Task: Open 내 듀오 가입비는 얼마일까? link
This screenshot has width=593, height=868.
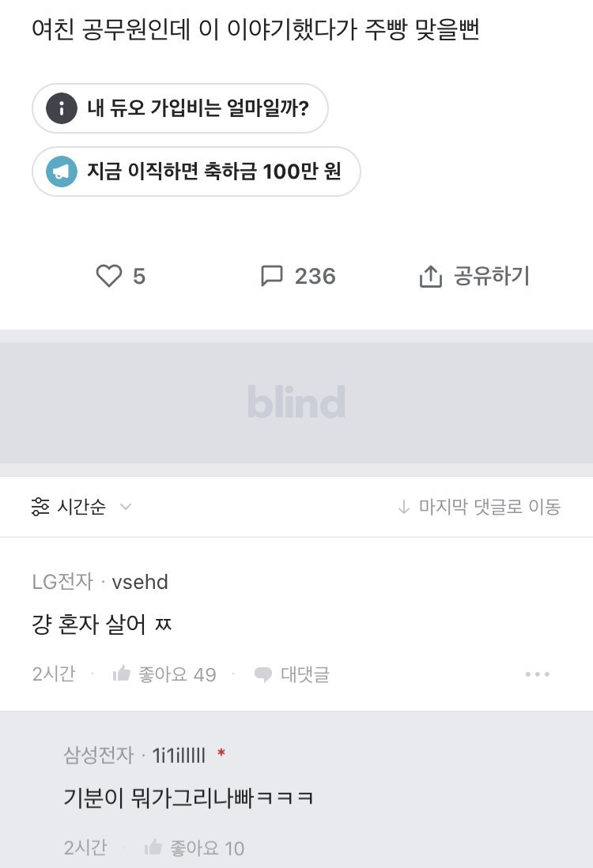Action: tap(180, 108)
